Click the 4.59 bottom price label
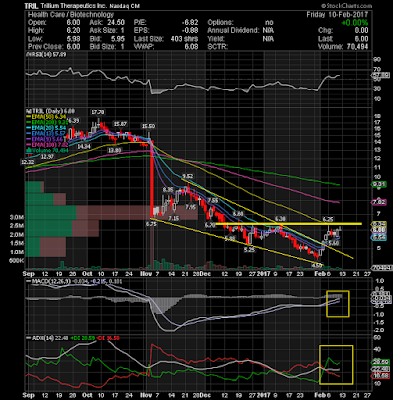393x400 pixels. click(x=316, y=265)
